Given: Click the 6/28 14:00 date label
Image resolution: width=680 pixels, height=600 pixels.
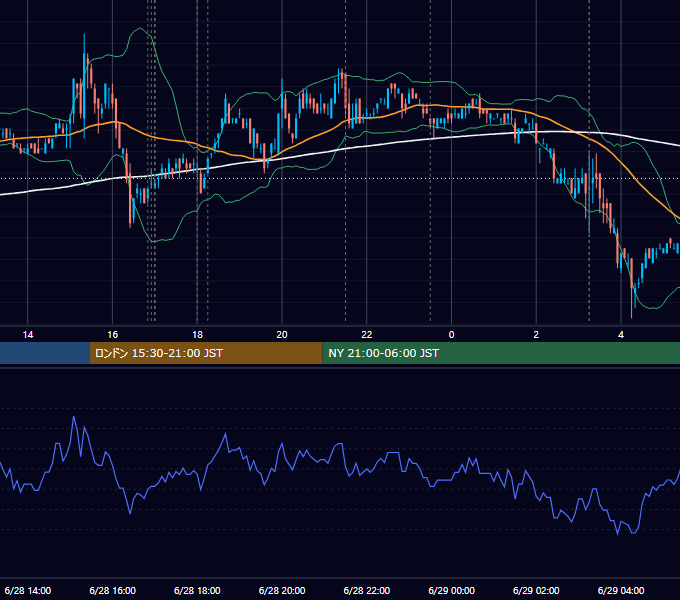Looking at the screenshot, I should click(x=28, y=590).
